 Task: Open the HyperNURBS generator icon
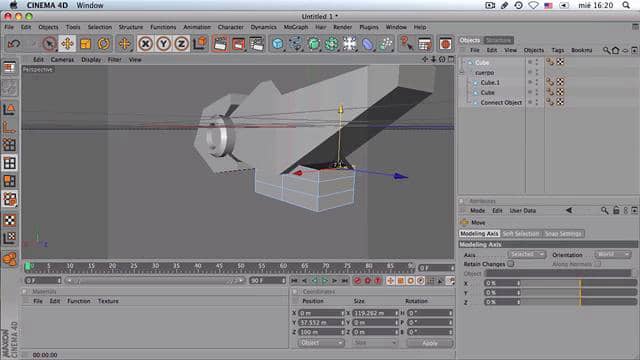314,44
